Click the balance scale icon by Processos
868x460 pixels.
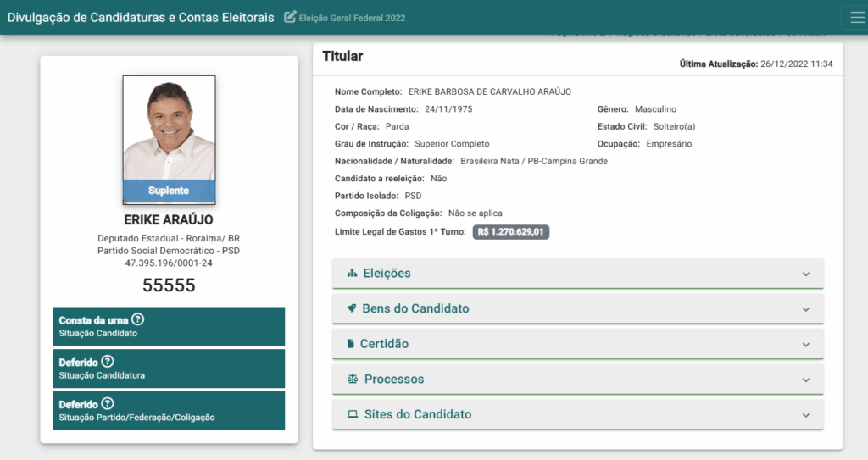(x=353, y=380)
